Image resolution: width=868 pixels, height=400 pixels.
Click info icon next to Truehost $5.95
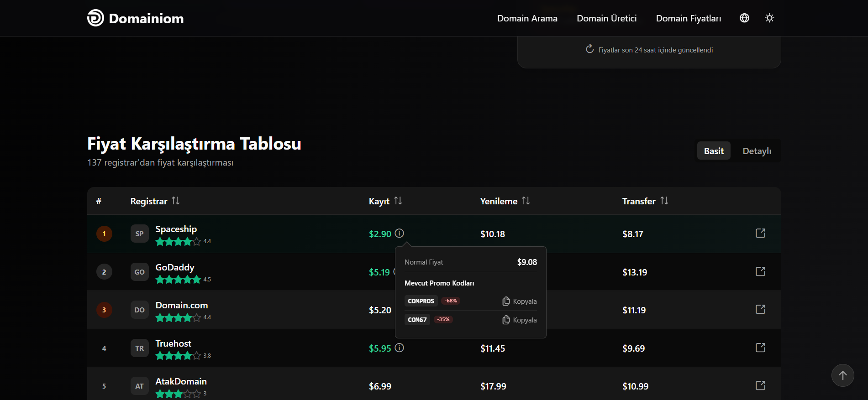click(400, 348)
